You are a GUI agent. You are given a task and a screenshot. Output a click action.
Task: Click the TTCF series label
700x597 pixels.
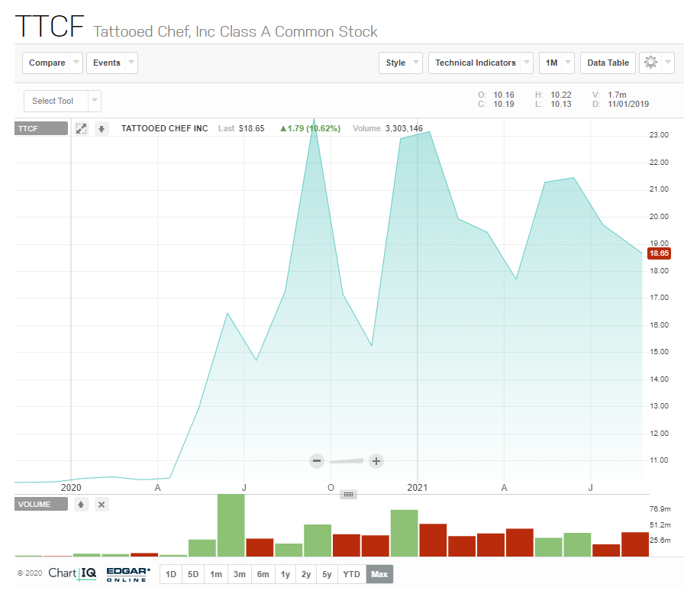tap(41, 128)
